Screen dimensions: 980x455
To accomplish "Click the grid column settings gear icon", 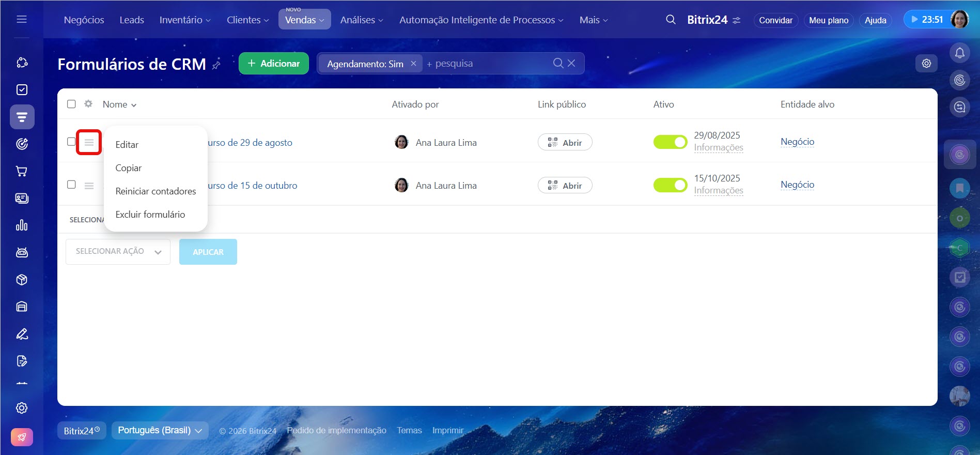I will 88,104.
